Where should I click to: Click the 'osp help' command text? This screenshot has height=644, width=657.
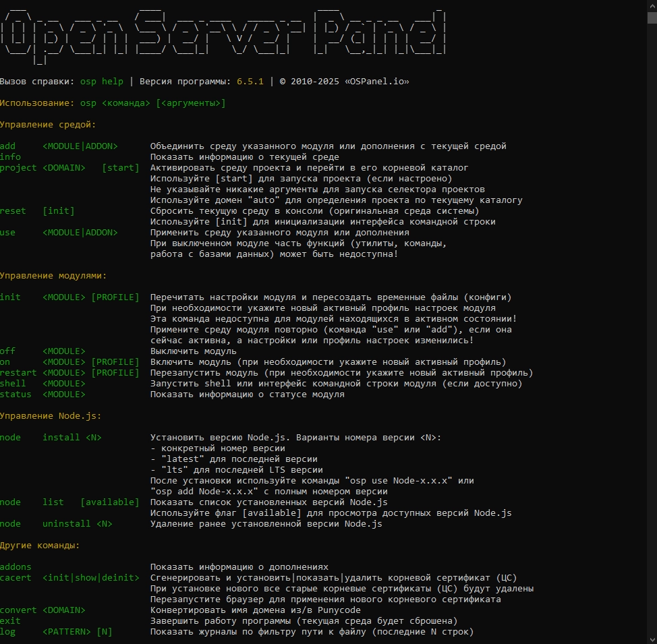[102, 82]
